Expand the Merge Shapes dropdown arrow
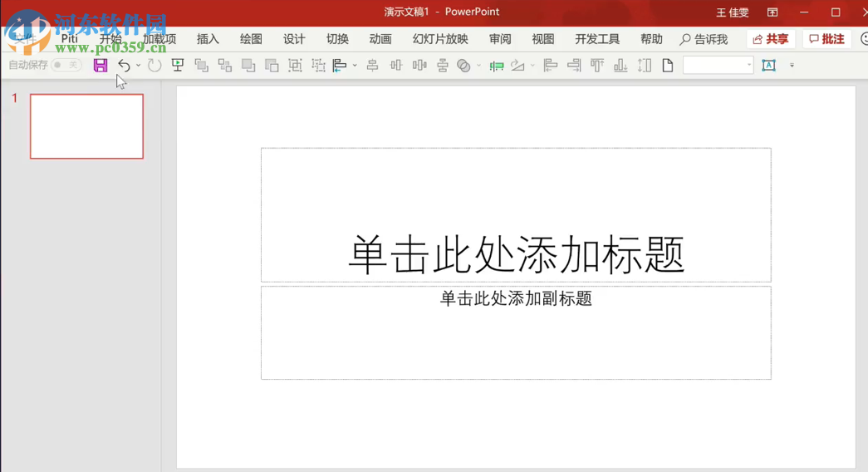 (478, 66)
